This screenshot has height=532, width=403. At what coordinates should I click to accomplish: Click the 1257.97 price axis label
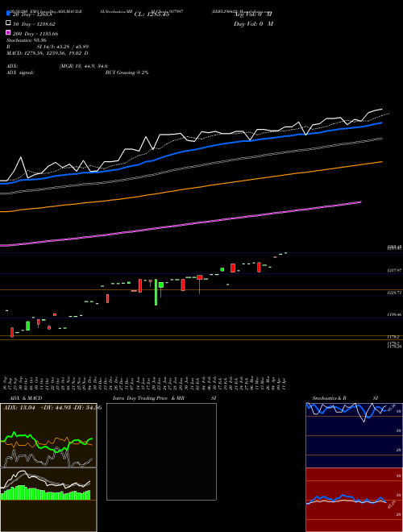pos(395,270)
